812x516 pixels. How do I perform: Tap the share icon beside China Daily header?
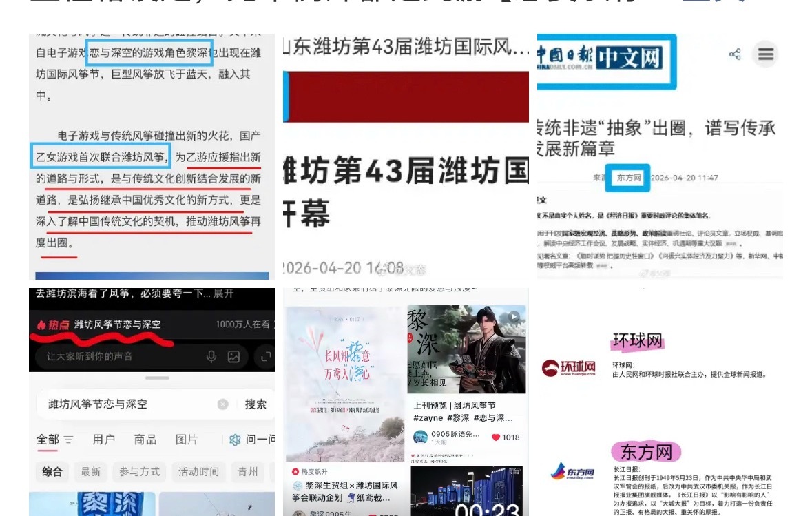[x=735, y=54]
